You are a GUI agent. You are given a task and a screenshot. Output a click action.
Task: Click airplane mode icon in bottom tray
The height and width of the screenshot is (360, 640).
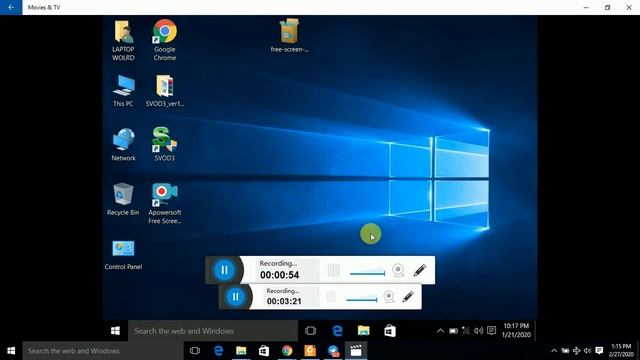[576, 351]
